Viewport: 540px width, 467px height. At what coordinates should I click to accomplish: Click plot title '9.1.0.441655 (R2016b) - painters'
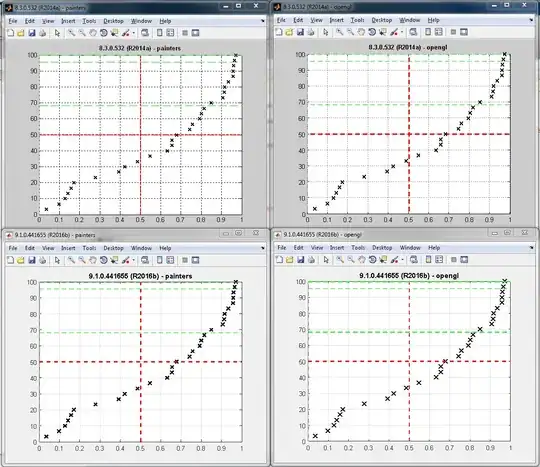coord(141,276)
